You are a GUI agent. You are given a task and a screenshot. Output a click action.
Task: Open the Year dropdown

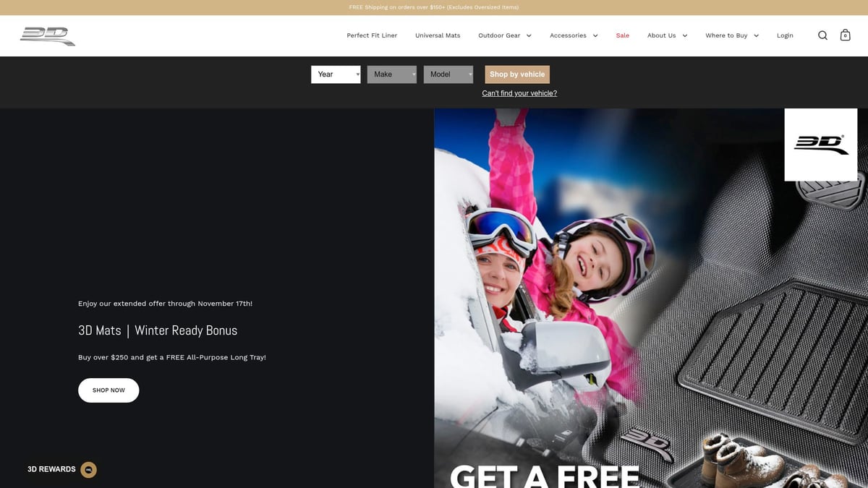coord(336,74)
